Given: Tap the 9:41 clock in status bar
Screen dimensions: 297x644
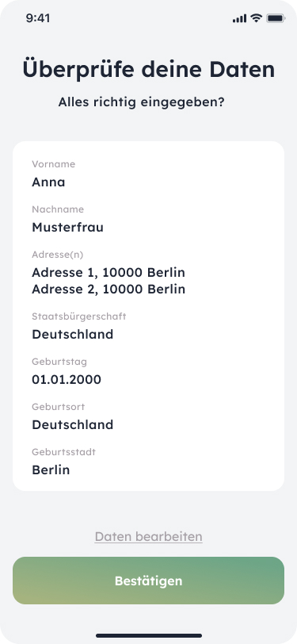Looking at the screenshot, I should (x=38, y=18).
